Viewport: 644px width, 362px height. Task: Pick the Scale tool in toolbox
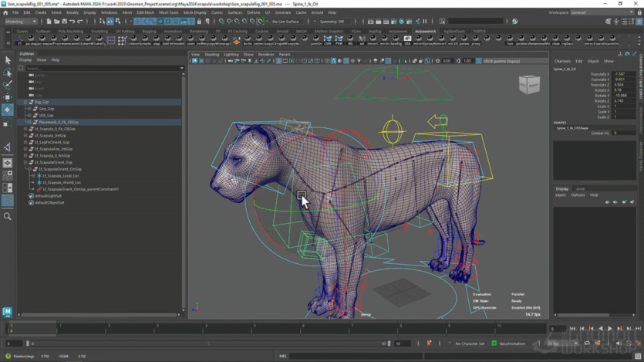[8, 123]
